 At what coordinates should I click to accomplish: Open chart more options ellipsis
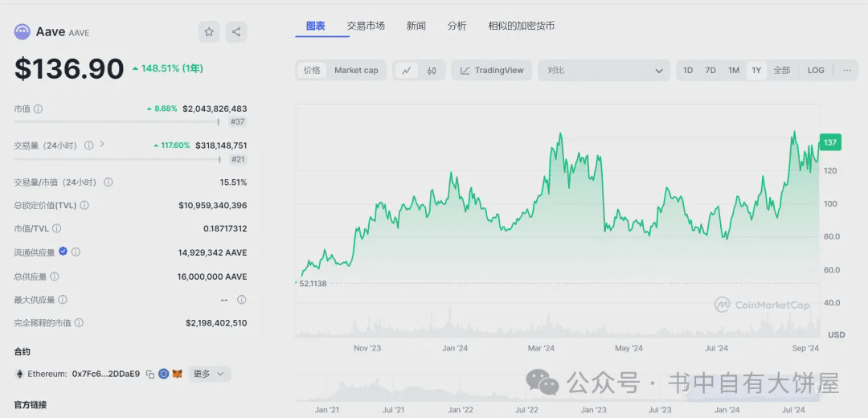pyautogui.click(x=847, y=70)
